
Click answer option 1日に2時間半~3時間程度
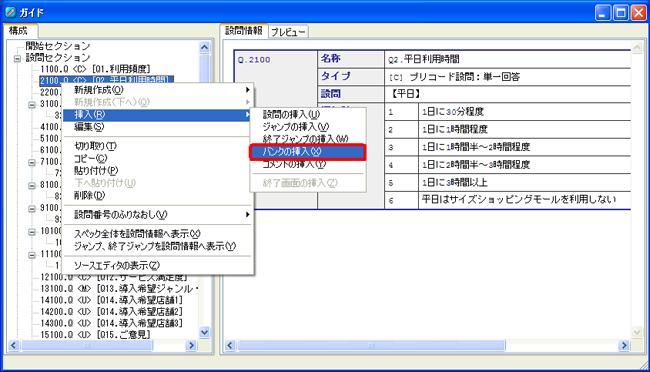(x=475, y=165)
